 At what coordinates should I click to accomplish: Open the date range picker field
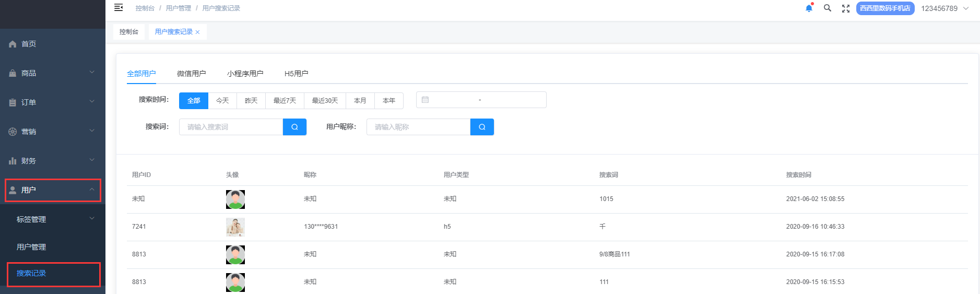coord(481,100)
